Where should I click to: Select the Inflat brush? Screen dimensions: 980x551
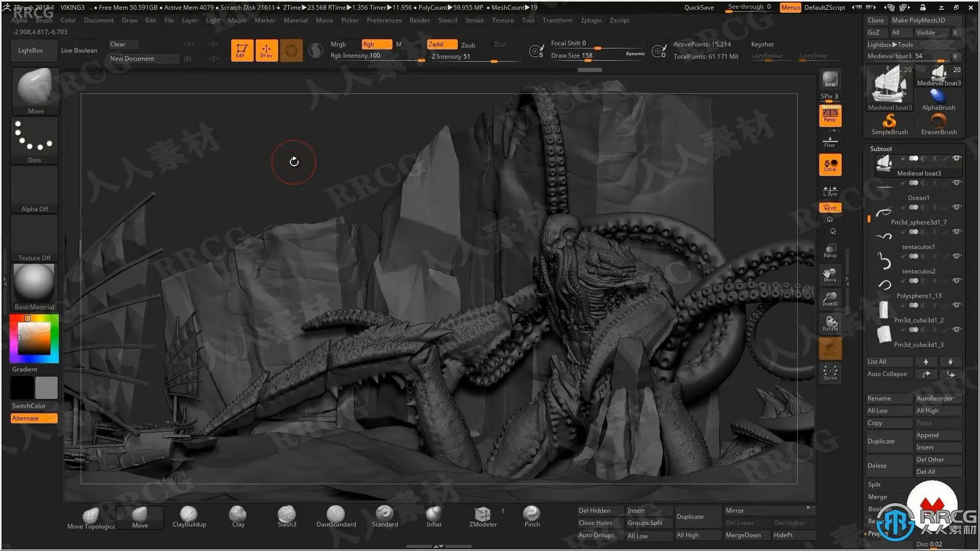(x=434, y=517)
